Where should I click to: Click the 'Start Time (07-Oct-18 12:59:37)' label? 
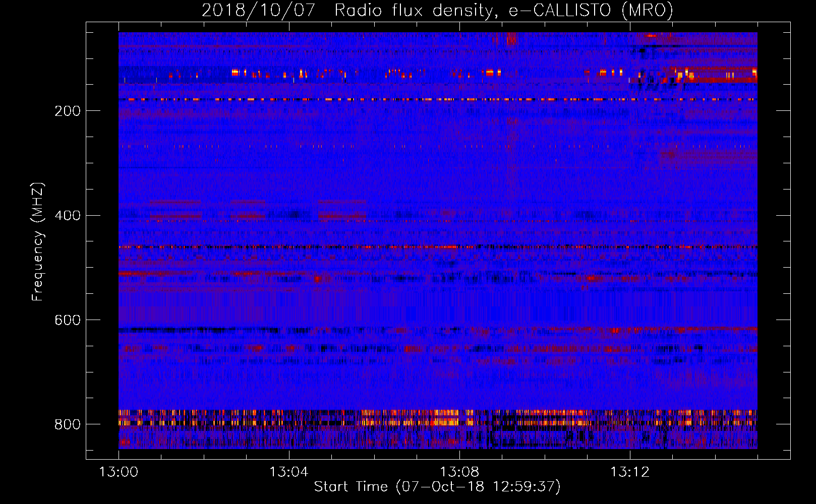click(x=437, y=487)
